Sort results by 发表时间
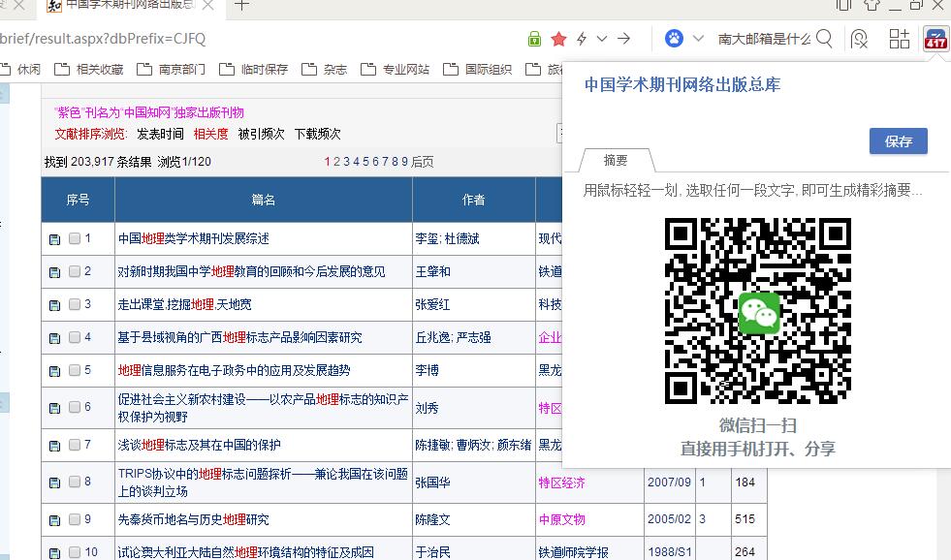The width and height of the screenshot is (951, 560). point(160,134)
